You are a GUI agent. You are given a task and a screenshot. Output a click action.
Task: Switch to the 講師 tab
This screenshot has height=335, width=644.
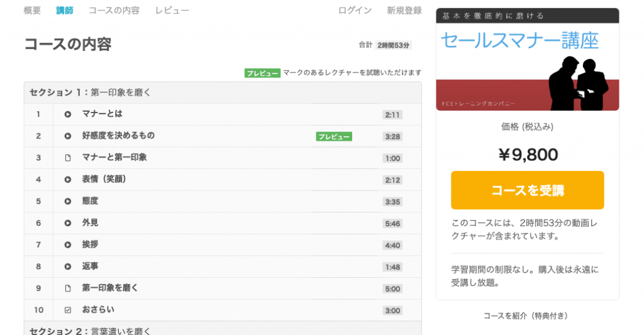[65, 11]
